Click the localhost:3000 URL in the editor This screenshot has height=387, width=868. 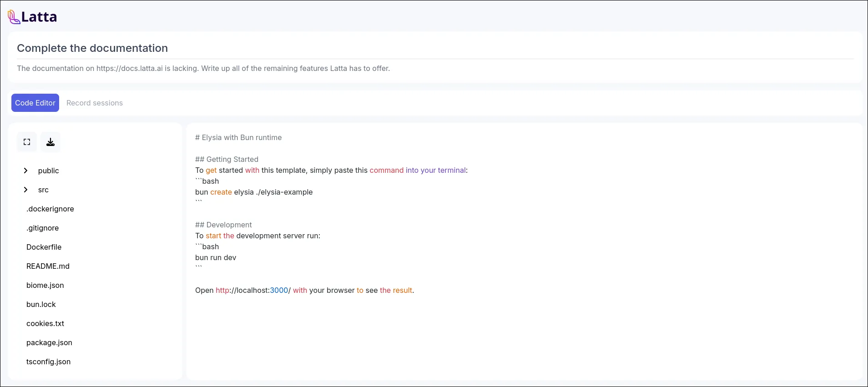(252, 290)
